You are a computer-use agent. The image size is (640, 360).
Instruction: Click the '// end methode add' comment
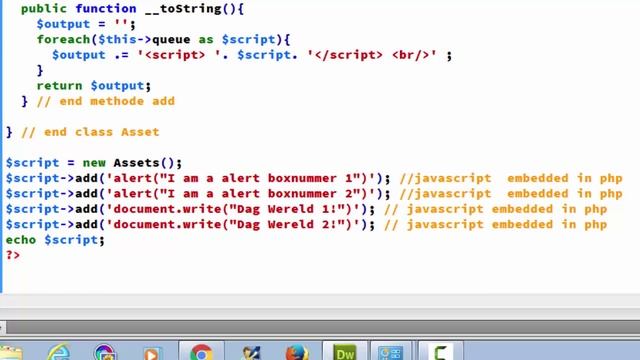point(106,101)
